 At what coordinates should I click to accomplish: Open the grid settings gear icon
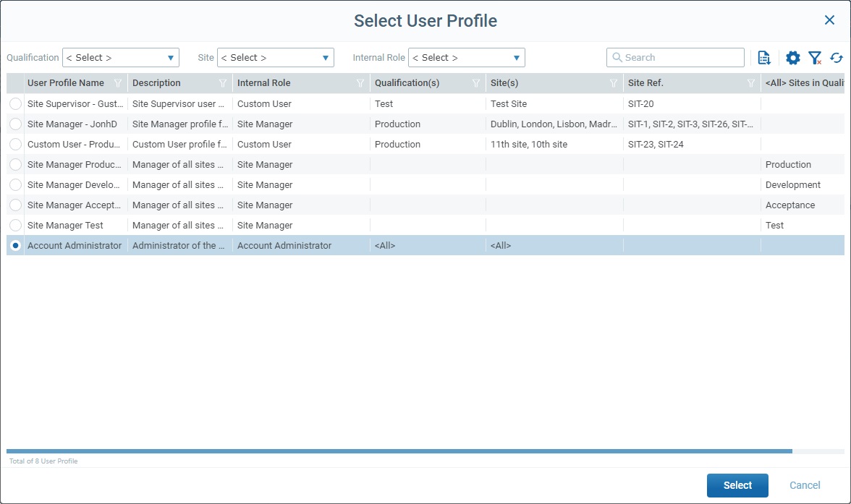point(792,57)
